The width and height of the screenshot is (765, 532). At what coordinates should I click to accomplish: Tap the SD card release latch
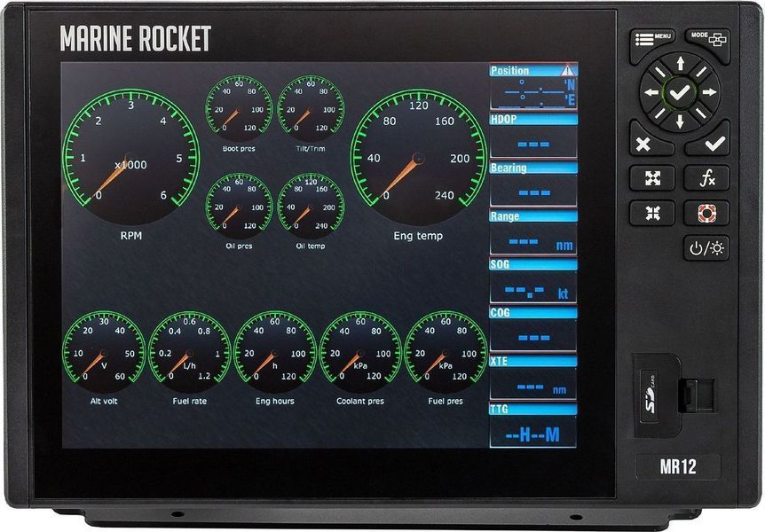coord(696,395)
